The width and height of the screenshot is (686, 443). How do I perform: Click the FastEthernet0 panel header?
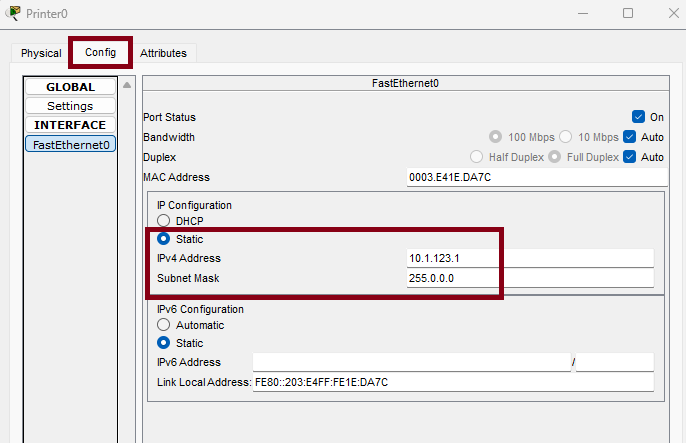tap(406, 83)
